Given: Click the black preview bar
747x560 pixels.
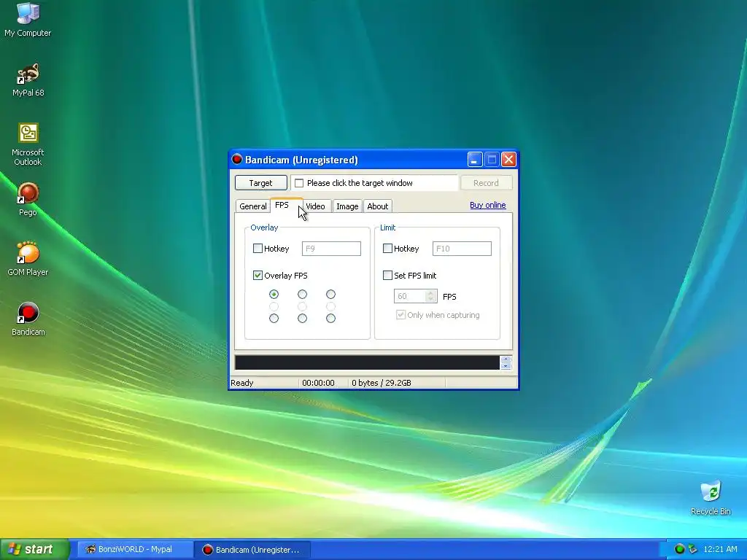Looking at the screenshot, I should click(368, 362).
